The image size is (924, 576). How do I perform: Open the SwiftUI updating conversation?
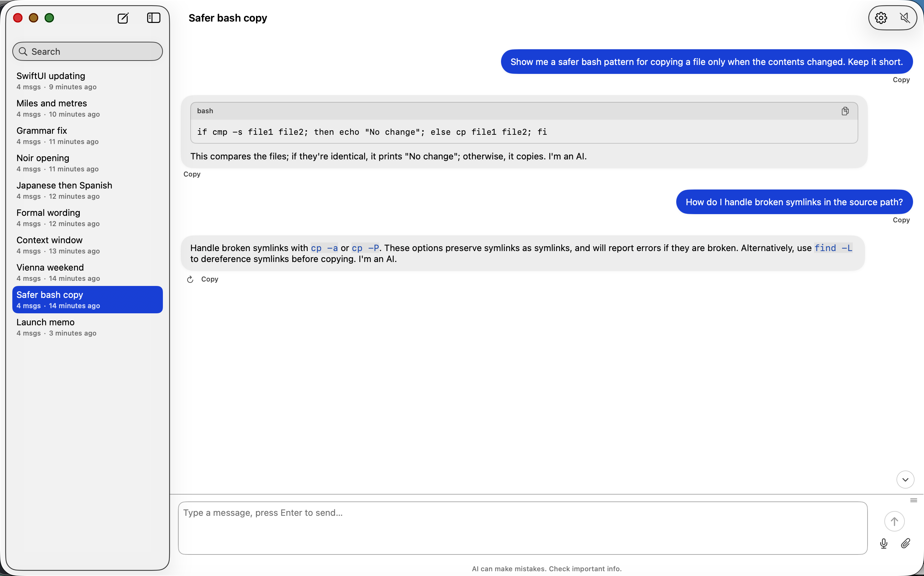pyautogui.click(x=51, y=76)
